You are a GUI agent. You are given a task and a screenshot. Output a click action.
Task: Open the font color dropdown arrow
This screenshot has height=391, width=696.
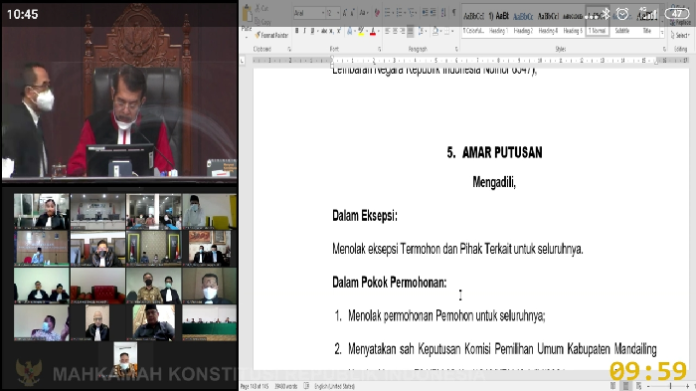(x=378, y=31)
